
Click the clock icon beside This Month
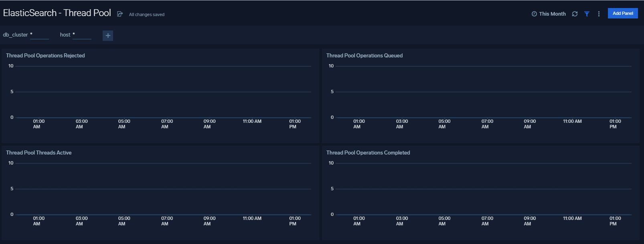click(x=534, y=14)
